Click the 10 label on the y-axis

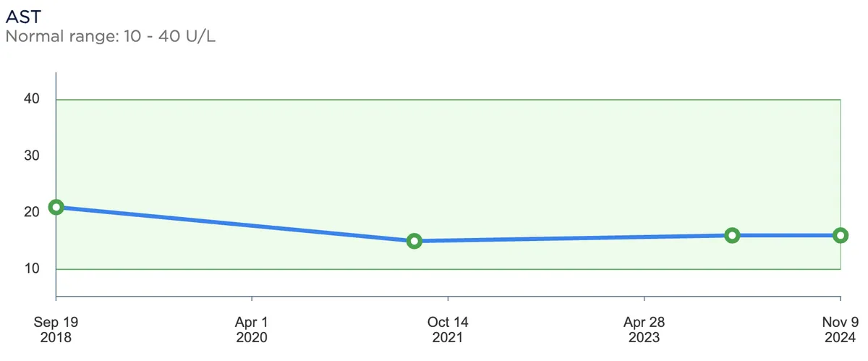32,269
